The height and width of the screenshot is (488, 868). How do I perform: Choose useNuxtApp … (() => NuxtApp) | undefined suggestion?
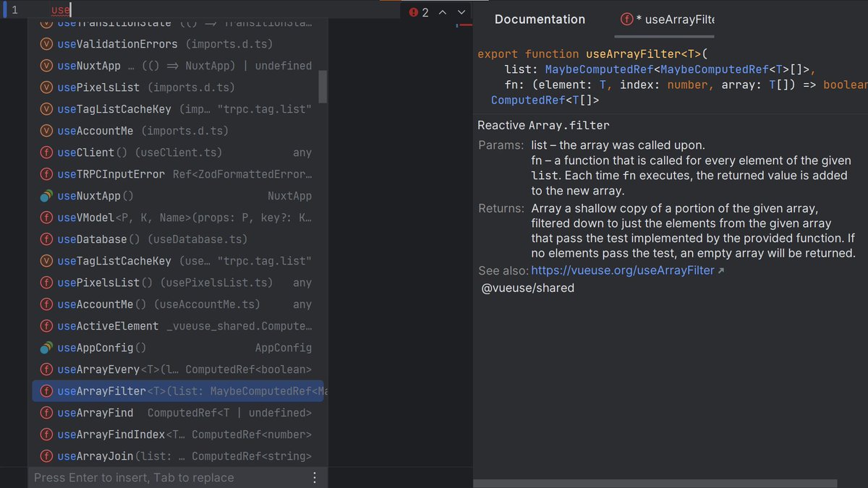(x=177, y=66)
